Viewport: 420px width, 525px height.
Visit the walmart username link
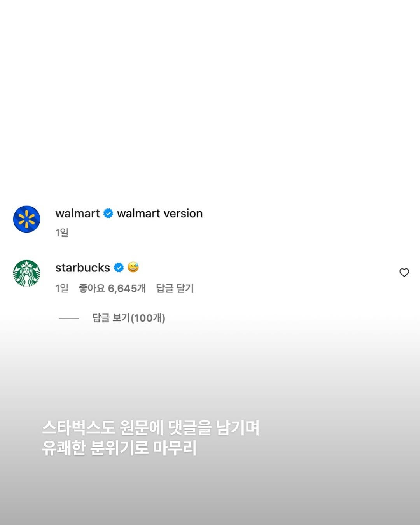pyautogui.click(x=77, y=213)
